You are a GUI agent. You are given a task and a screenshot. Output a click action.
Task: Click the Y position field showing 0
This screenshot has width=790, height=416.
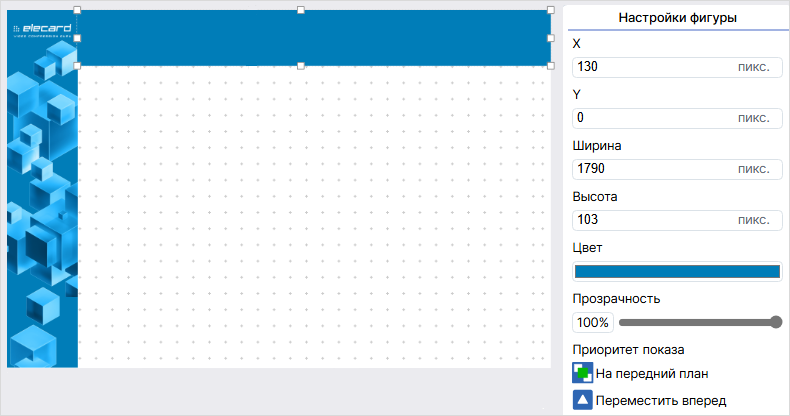(x=650, y=118)
